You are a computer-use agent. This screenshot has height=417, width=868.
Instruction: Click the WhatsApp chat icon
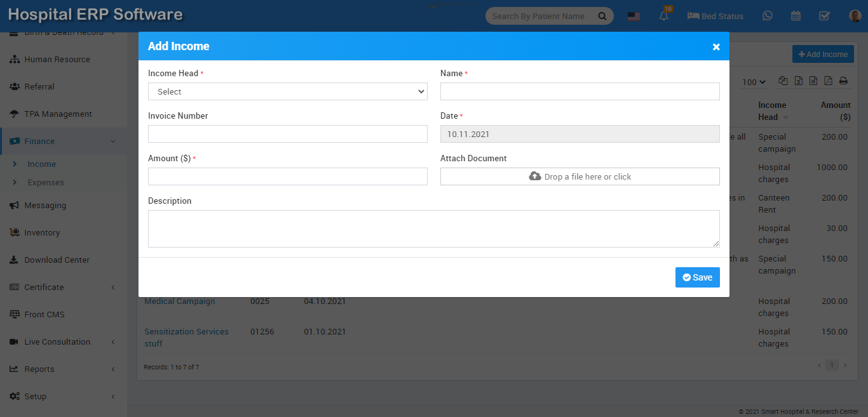point(768,16)
